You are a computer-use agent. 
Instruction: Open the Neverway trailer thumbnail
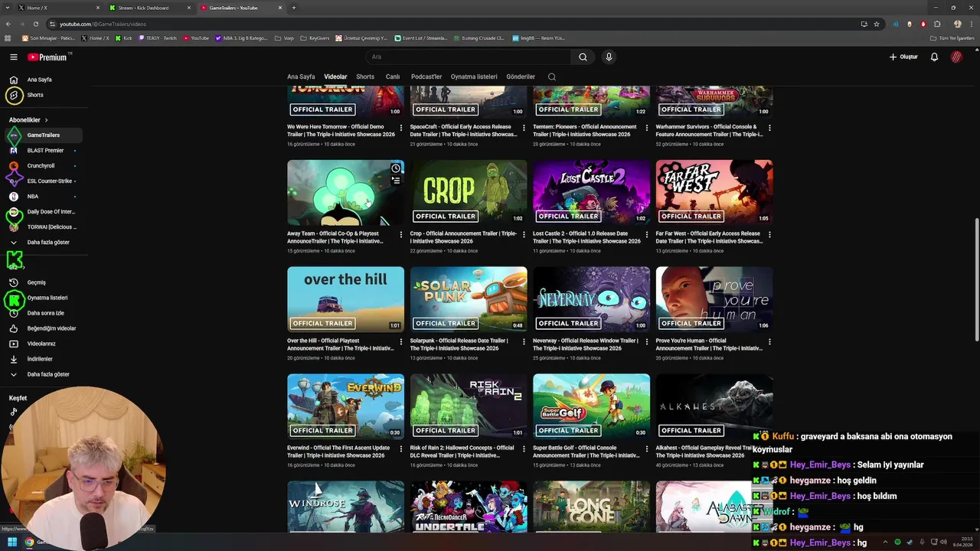pyautogui.click(x=591, y=300)
